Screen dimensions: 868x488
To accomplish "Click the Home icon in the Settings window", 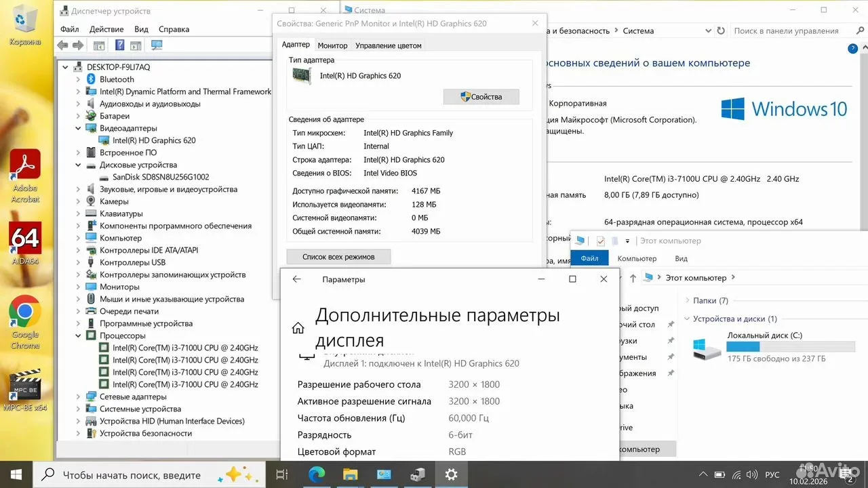I will coord(298,328).
